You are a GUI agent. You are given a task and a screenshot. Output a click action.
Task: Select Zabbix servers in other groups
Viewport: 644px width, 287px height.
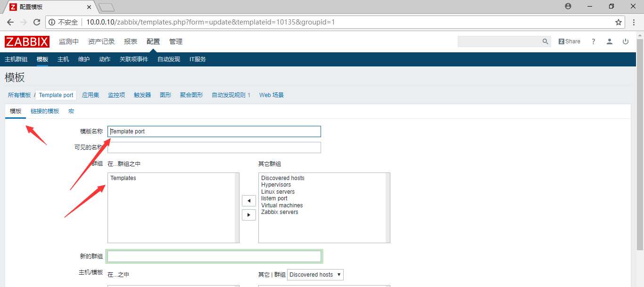pos(280,212)
